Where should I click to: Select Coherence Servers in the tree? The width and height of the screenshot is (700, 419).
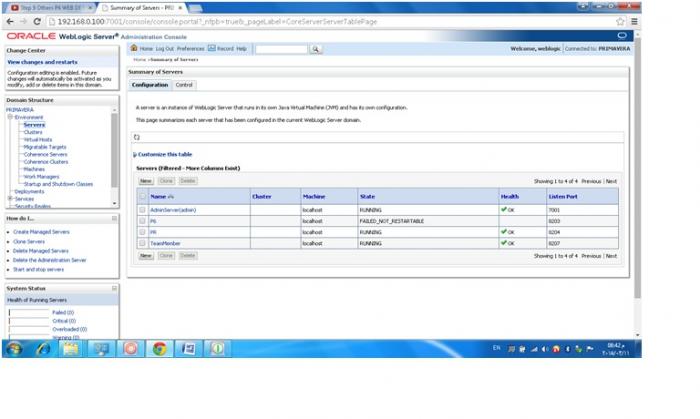(x=46, y=154)
